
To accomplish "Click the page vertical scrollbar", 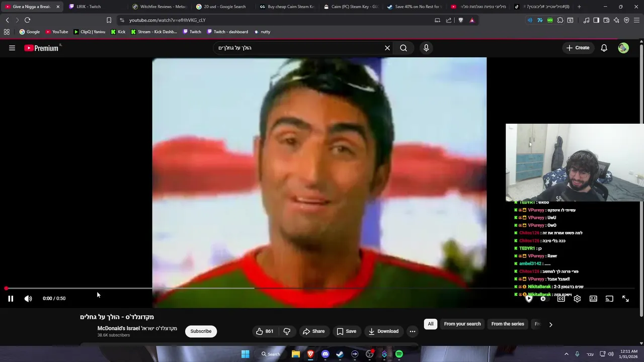I will pyautogui.click(x=641, y=181).
